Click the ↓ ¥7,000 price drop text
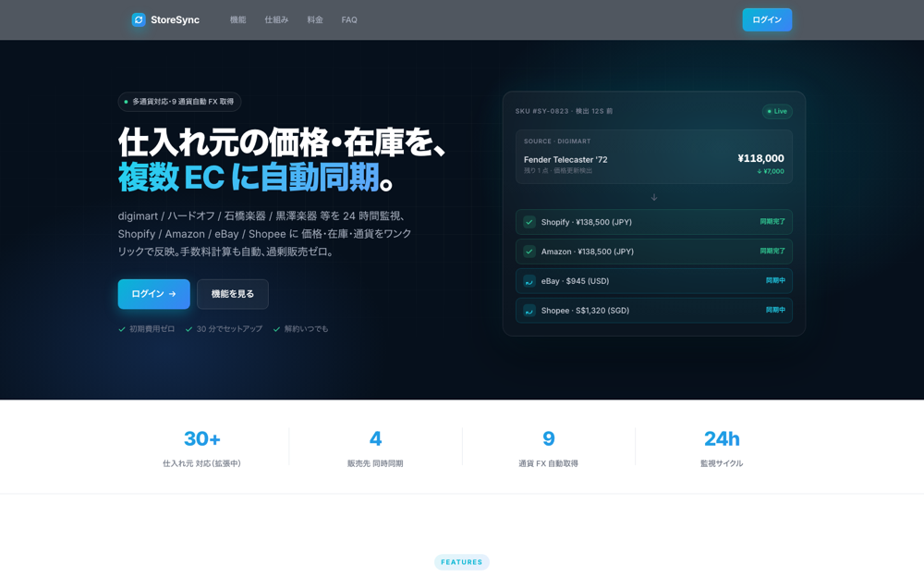This screenshot has height=578, width=924. pyautogui.click(x=771, y=172)
